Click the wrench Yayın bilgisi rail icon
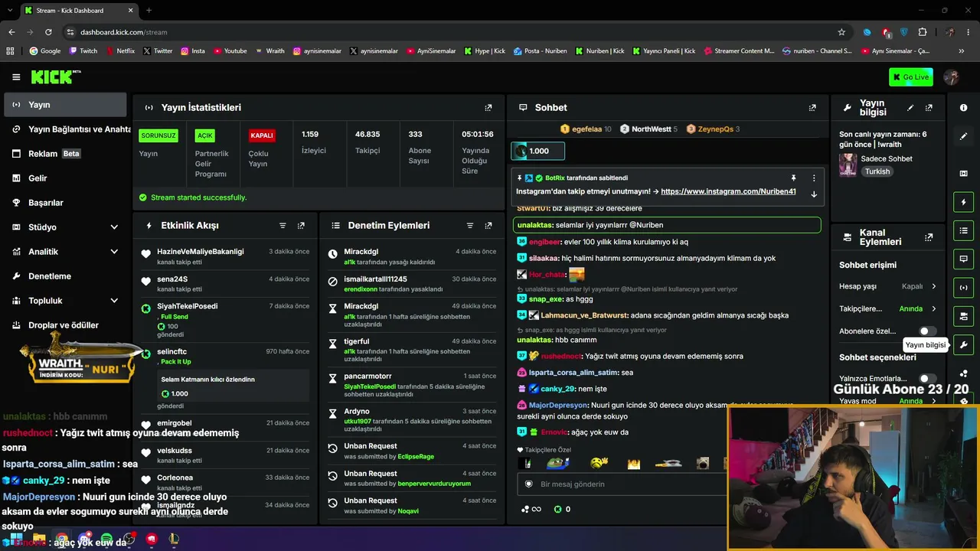980x551 pixels. click(963, 344)
